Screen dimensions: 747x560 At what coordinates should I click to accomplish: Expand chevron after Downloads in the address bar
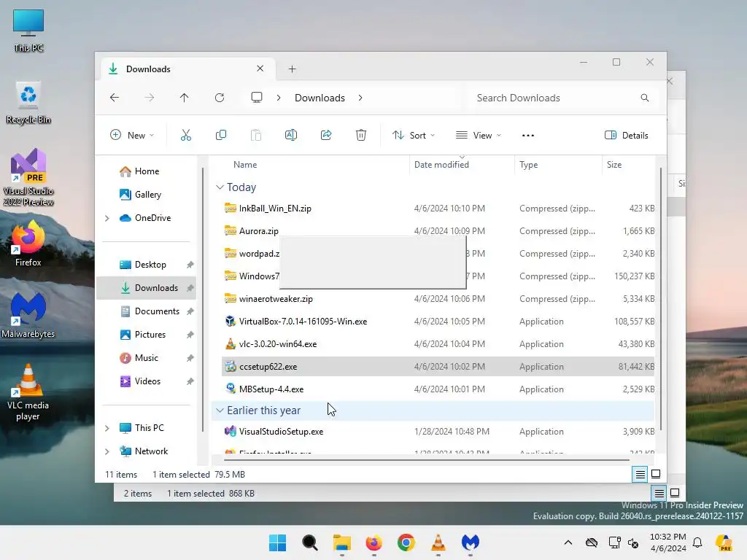point(360,98)
